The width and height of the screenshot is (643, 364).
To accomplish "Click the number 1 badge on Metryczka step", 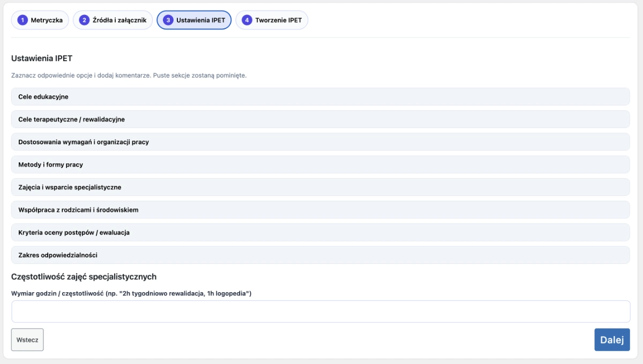I will [23, 20].
